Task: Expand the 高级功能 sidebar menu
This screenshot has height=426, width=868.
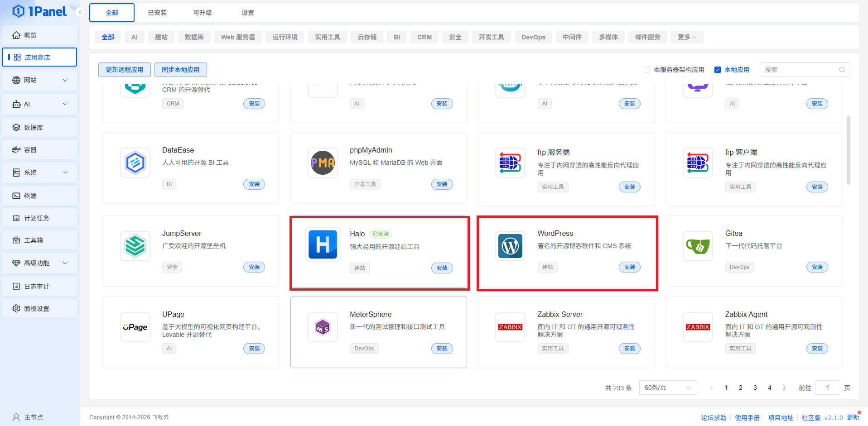Action: pyautogui.click(x=39, y=263)
